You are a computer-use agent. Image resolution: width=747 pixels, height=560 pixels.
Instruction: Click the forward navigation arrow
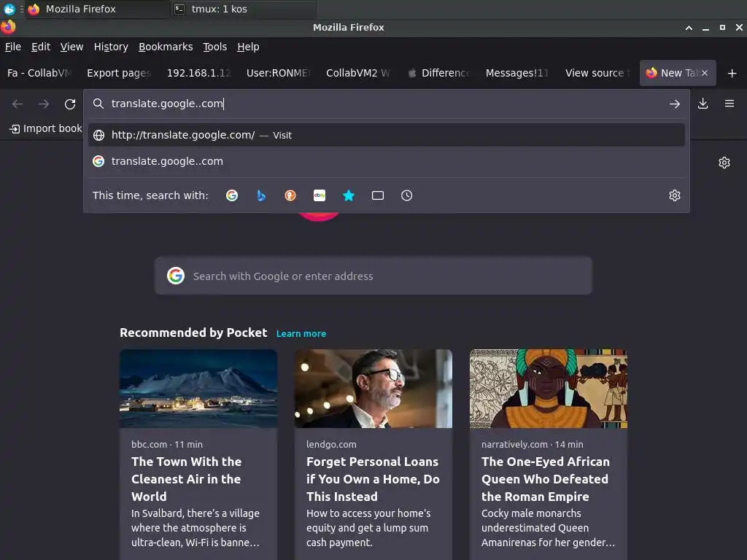click(x=44, y=104)
